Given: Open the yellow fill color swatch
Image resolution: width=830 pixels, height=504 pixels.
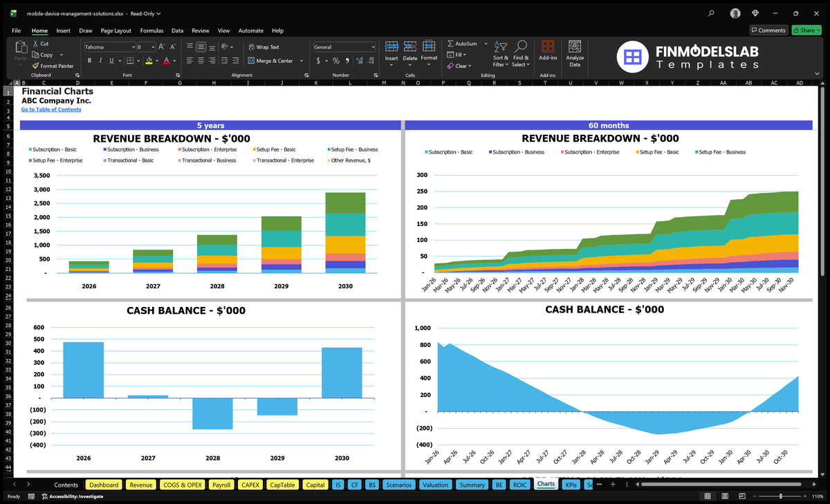Looking at the screenshot, I should pyautogui.click(x=149, y=61).
